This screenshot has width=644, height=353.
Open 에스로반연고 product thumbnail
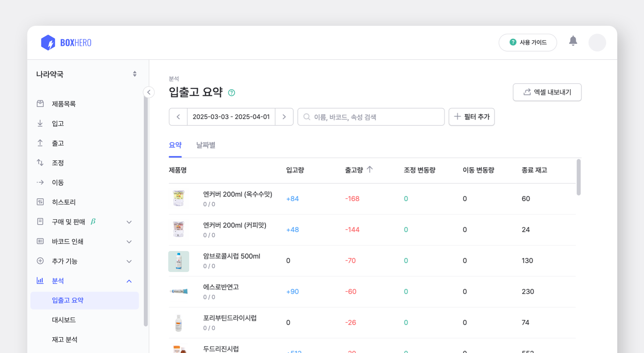[179, 291]
